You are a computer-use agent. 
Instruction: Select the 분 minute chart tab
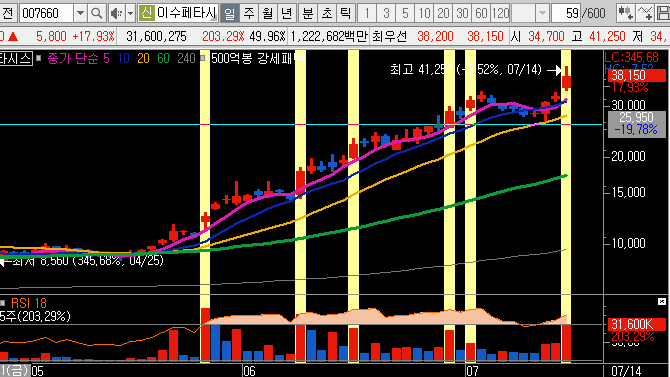(x=307, y=13)
